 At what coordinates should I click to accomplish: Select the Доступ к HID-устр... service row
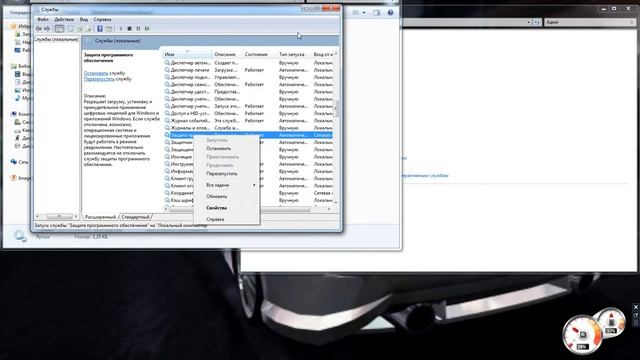point(249,113)
